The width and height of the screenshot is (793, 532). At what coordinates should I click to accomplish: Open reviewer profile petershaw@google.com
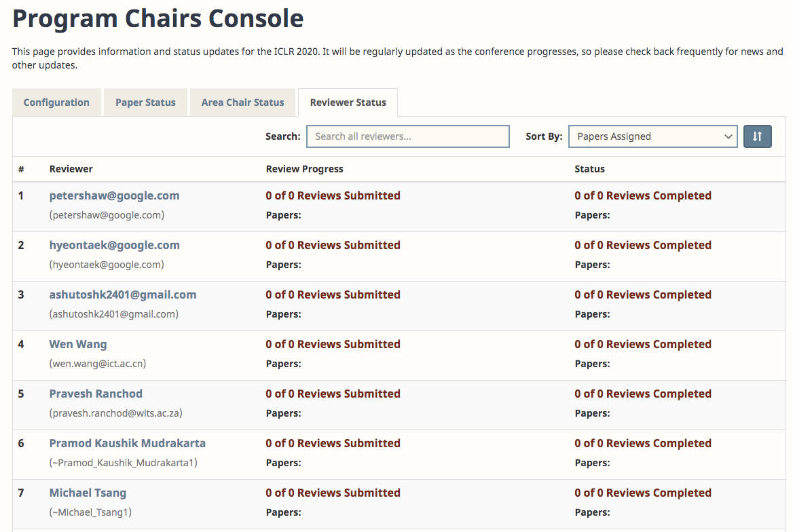114,195
